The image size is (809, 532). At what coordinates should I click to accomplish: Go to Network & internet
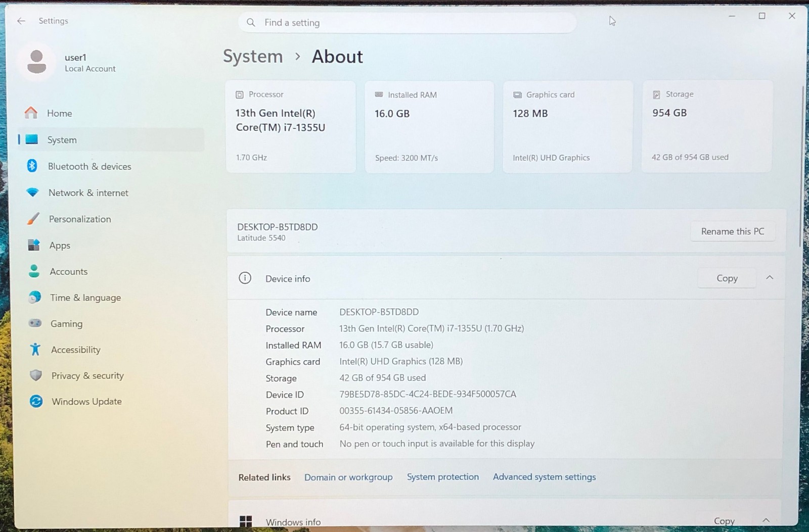[111, 192]
